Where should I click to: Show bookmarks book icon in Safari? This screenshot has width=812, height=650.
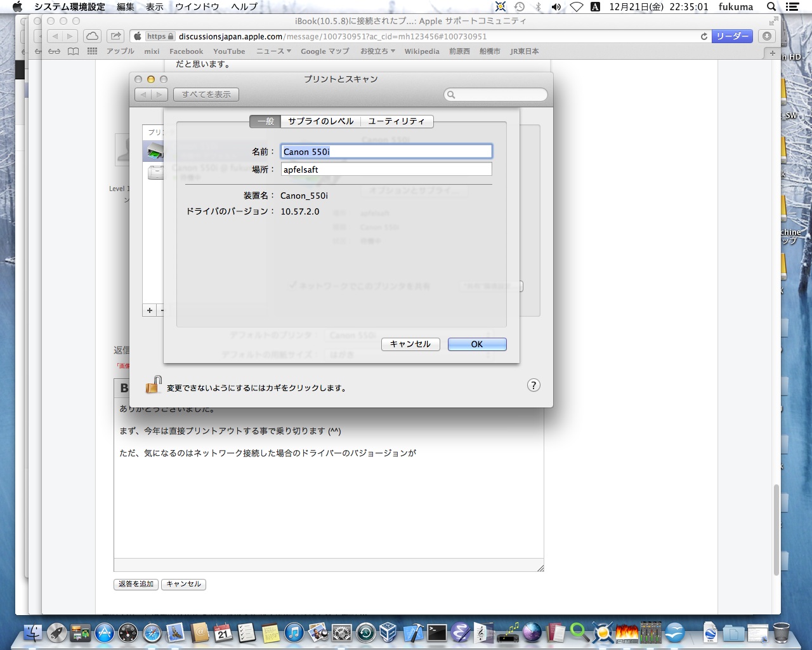click(x=74, y=51)
